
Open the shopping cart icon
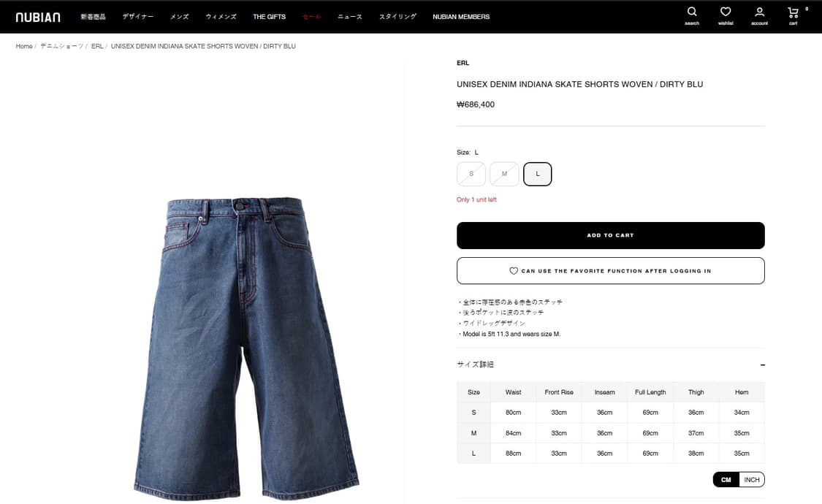tap(794, 12)
